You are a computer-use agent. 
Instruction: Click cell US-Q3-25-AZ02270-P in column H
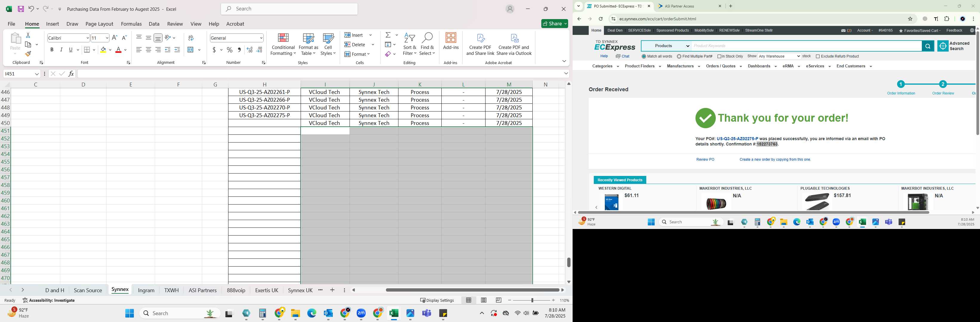coord(265,108)
